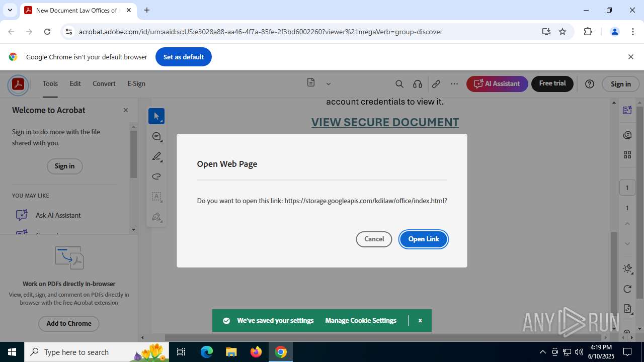Toggle dark mode brightness icon

[627, 268]
